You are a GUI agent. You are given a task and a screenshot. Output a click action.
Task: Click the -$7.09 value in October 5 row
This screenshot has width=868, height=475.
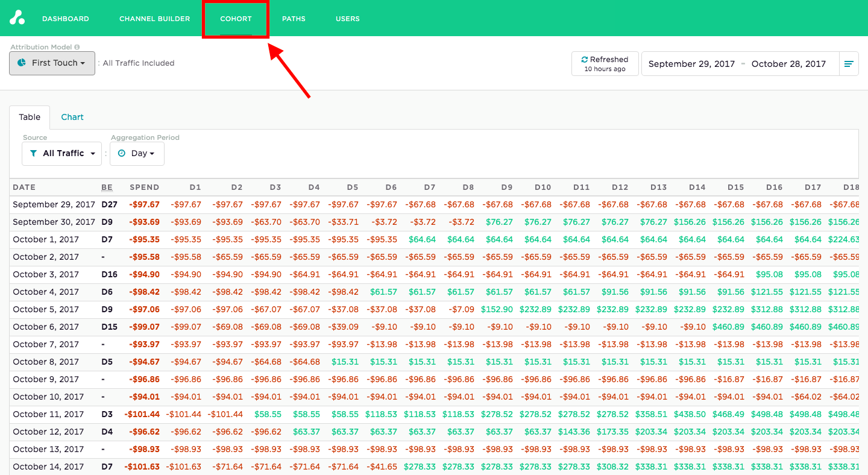tap(462, 309)
